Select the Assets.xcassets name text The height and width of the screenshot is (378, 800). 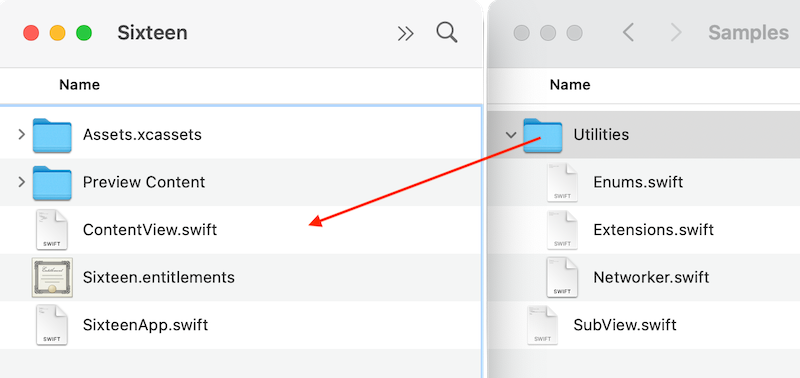pos(142,135)
